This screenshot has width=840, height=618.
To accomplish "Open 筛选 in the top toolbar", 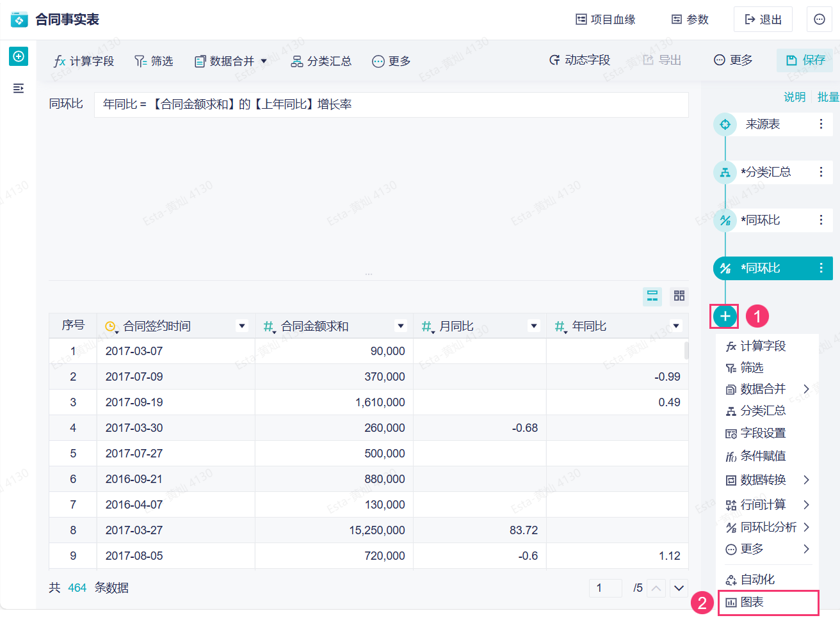I will [x=154, y=61].
